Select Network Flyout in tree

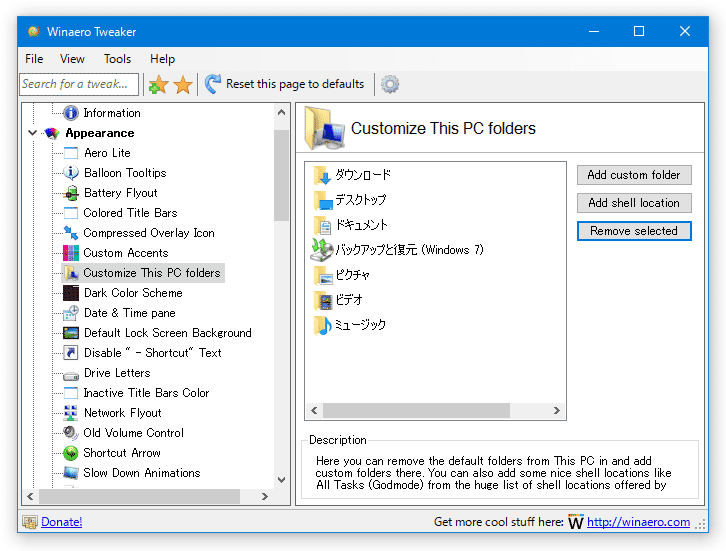[x=123, y=413]
